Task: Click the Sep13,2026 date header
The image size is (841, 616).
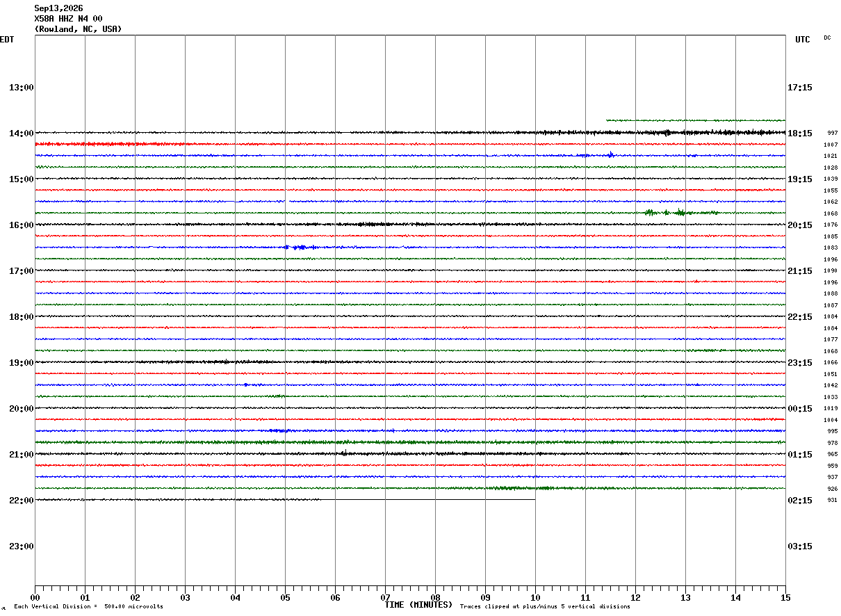Action: 58,8
